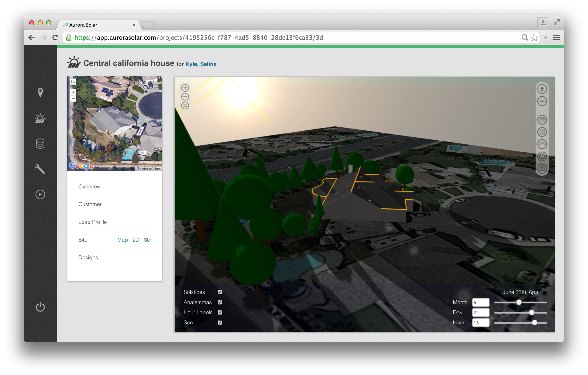The image size is (588, 375).
Task: Bookmark the page with the star icon
Action: point(534,38)
